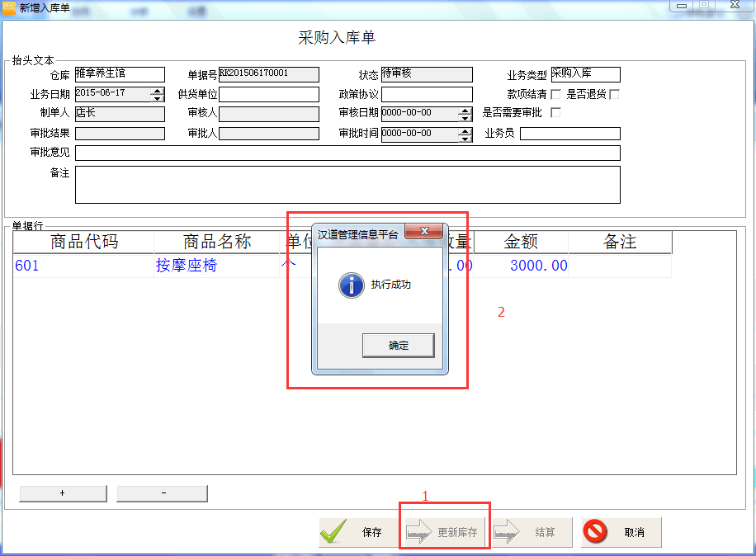This screenshot has height=556, width=756.
Task: Click the 状态 field showing 待审核
Action: (x=427, y=74)
